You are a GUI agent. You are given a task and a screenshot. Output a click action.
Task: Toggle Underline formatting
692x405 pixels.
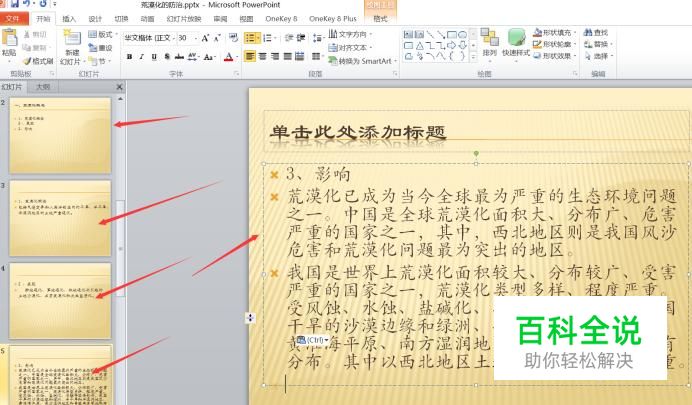154,56
